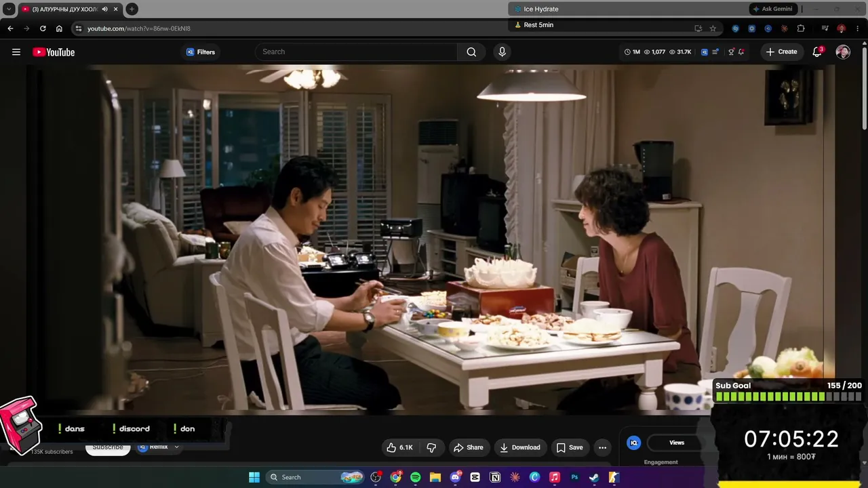The image size is (868, 488).
Task: Open the Chrome profile avatar
Action: point(841,28)
